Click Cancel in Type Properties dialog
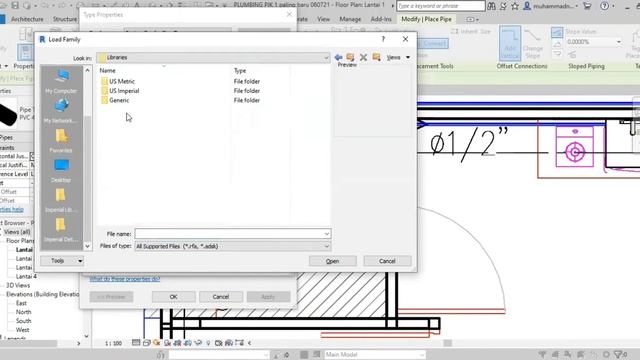 coord(221,297)
